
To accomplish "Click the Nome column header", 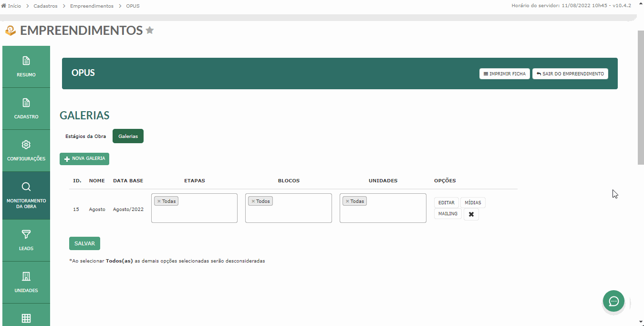I will (x=97, y=181).
